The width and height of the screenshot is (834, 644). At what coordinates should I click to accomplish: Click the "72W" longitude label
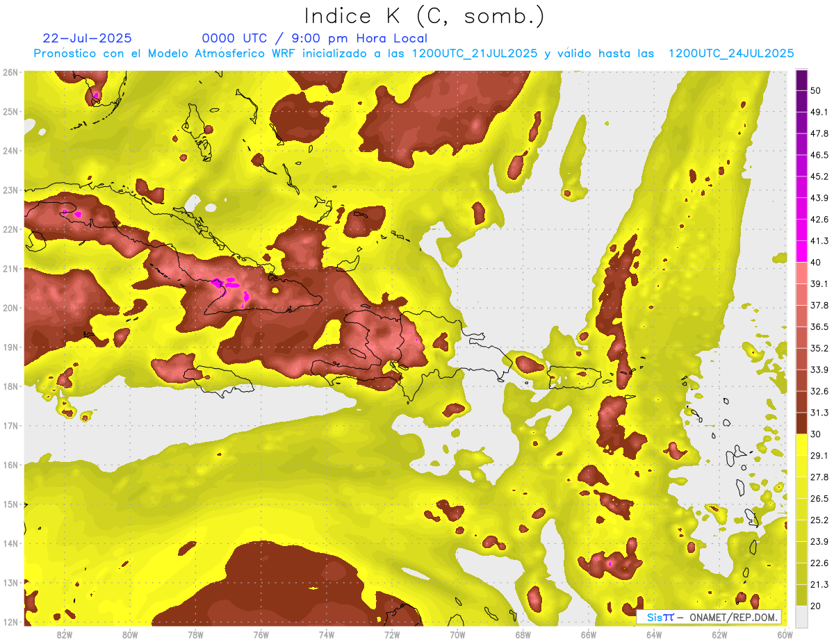coord(392,635)
